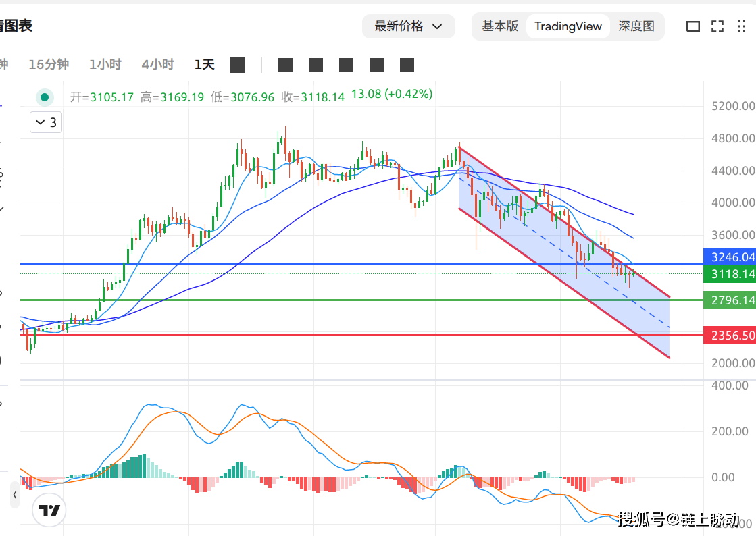Click the green market status dot
The width and height of the screenshot is (756, 536).
pos(45,97)
